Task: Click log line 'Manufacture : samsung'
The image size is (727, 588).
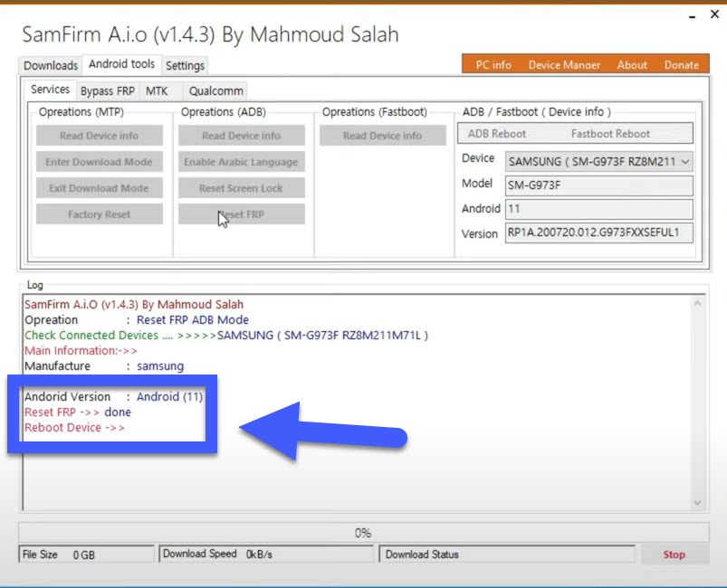Action: coord(104,366)
